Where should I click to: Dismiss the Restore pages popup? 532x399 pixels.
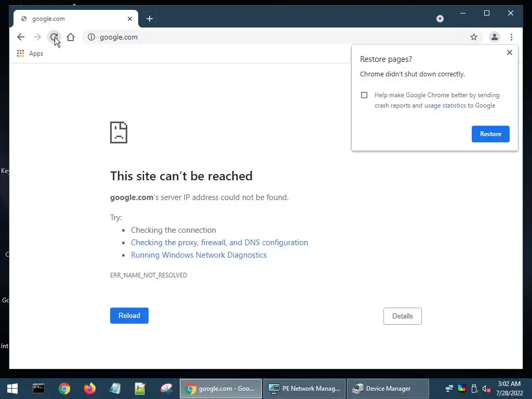pos(509,52)
